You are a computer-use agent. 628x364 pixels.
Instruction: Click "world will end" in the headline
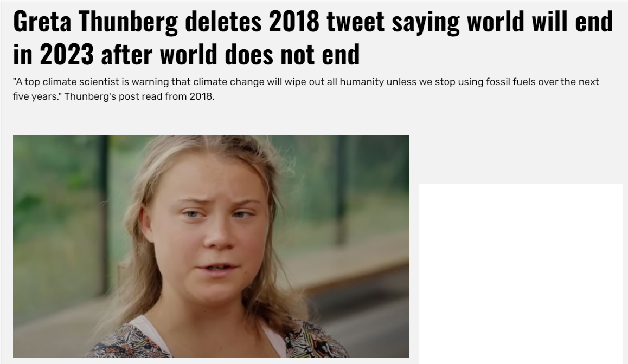click(540, 22)
